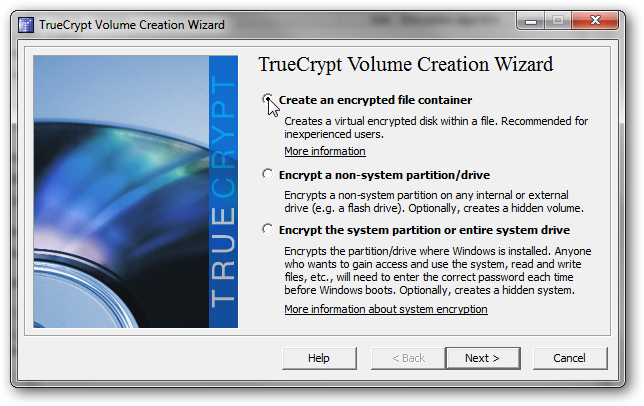Click the TrueCrypt title bar app icon

click(x=26, y=25)
